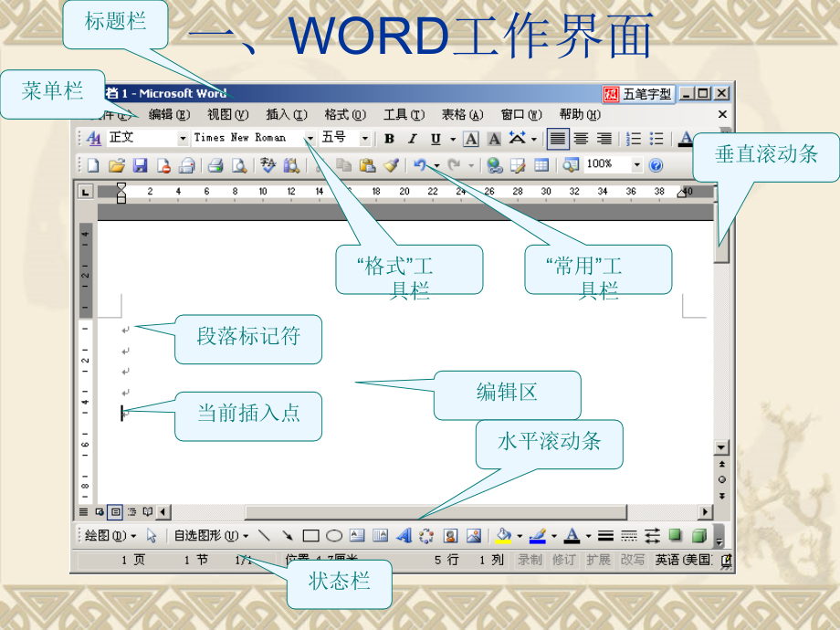The height and width of the screenshot is (630, 840).
Task: Select the Format Painter brush icon
Action: tap(391, 165)
